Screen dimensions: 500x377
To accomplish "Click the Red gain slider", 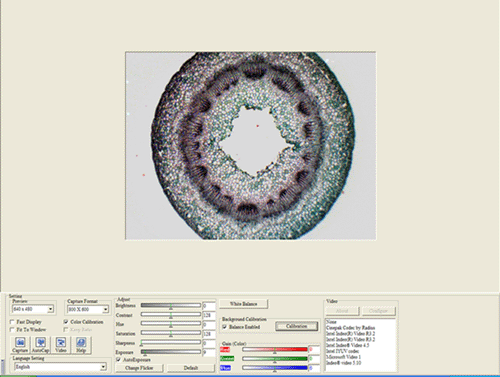I will click(x=275, y=350).
